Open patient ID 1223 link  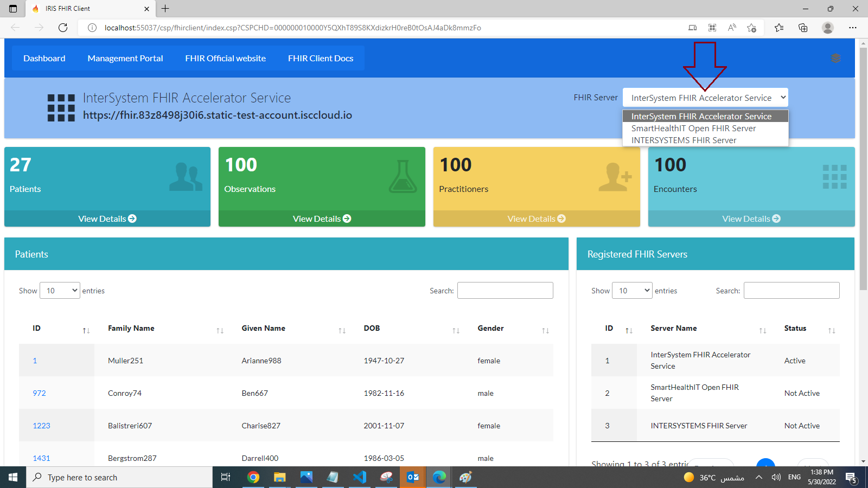[x=41, y=426]
